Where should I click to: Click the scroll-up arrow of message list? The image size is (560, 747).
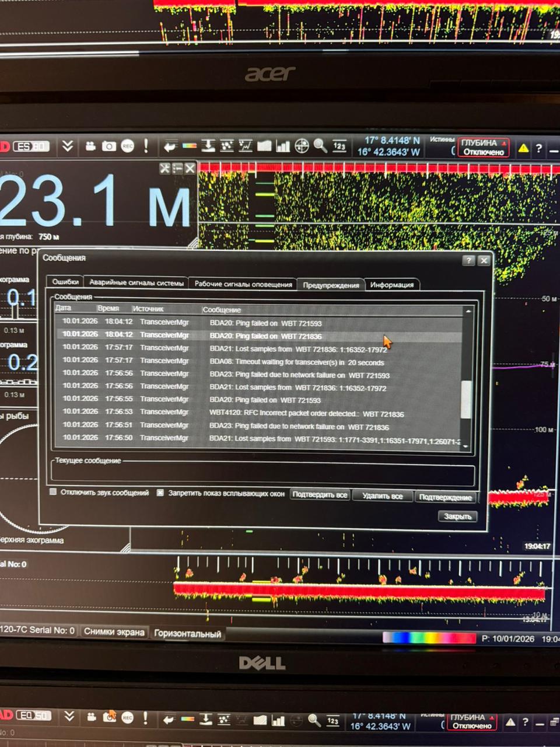click(x=467, y=312)
